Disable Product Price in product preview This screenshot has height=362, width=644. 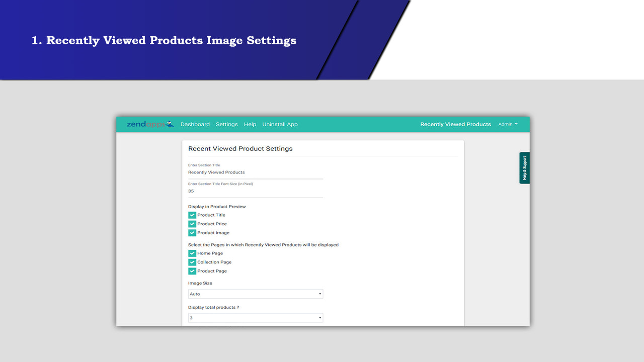point(192,224)
